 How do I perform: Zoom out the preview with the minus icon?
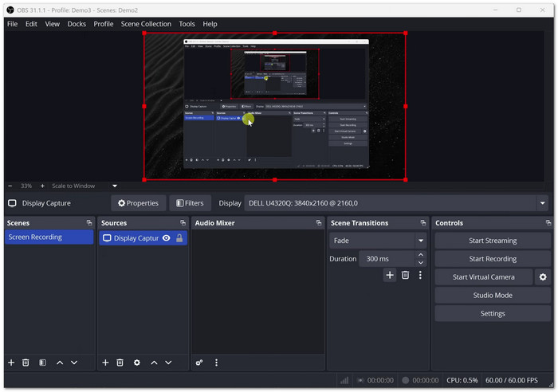click(10, 186)
